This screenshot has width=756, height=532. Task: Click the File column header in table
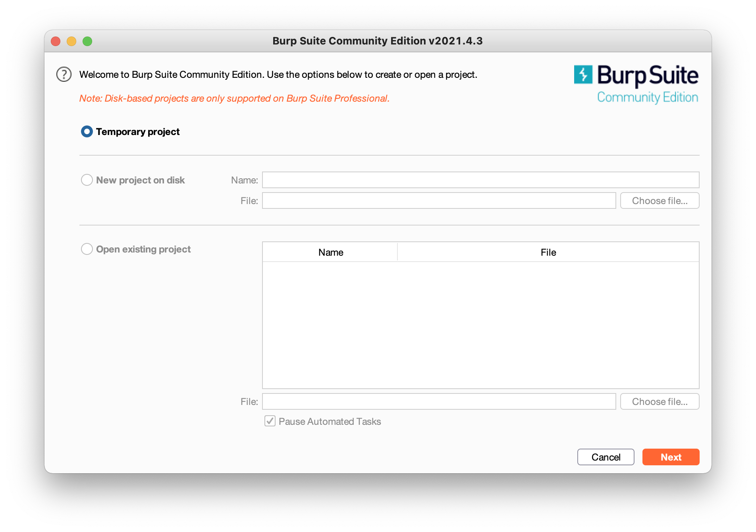[x=548, y=252]
